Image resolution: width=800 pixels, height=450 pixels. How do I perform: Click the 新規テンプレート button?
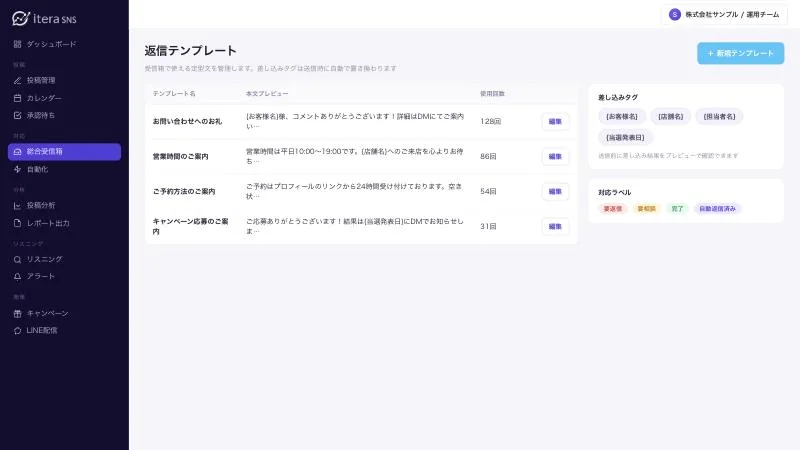(x=740, y=53)
